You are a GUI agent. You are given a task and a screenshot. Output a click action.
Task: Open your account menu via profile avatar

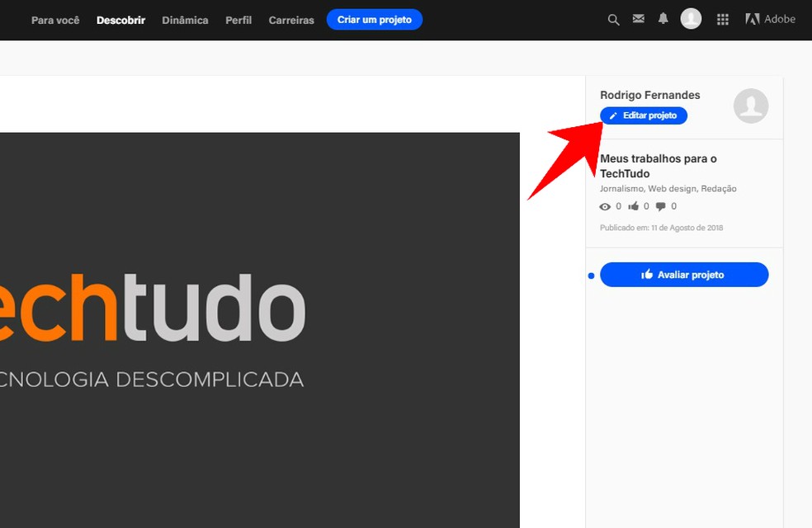691,17
